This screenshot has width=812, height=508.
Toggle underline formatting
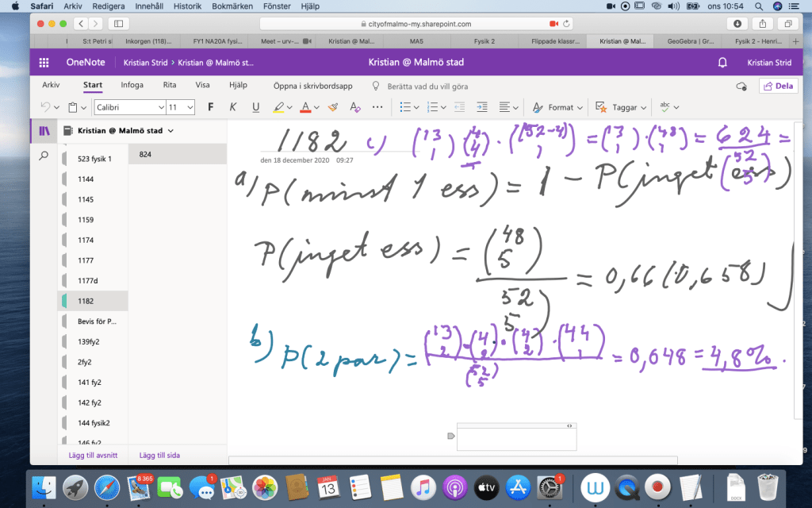coord(255,107)
